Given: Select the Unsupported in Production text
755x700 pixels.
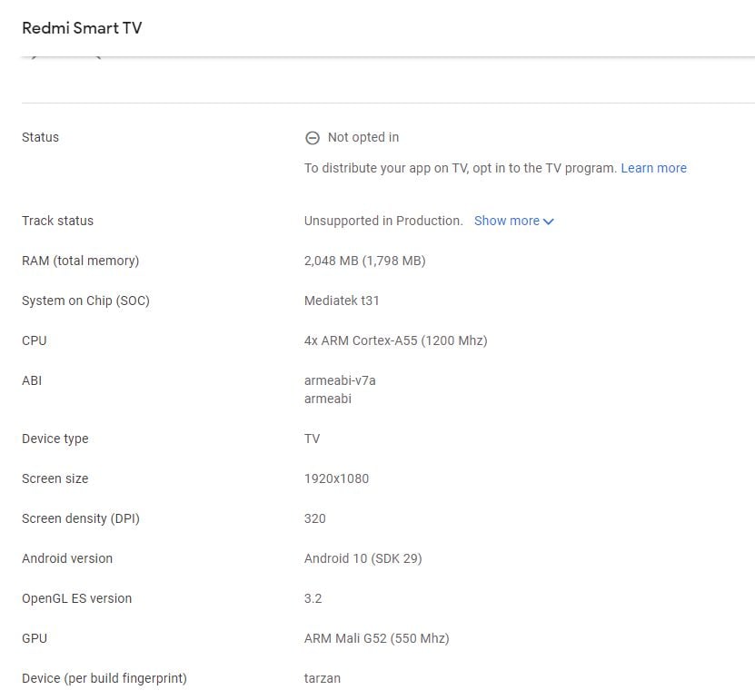Looking at the screenshot, I should (x=383, y=221).
